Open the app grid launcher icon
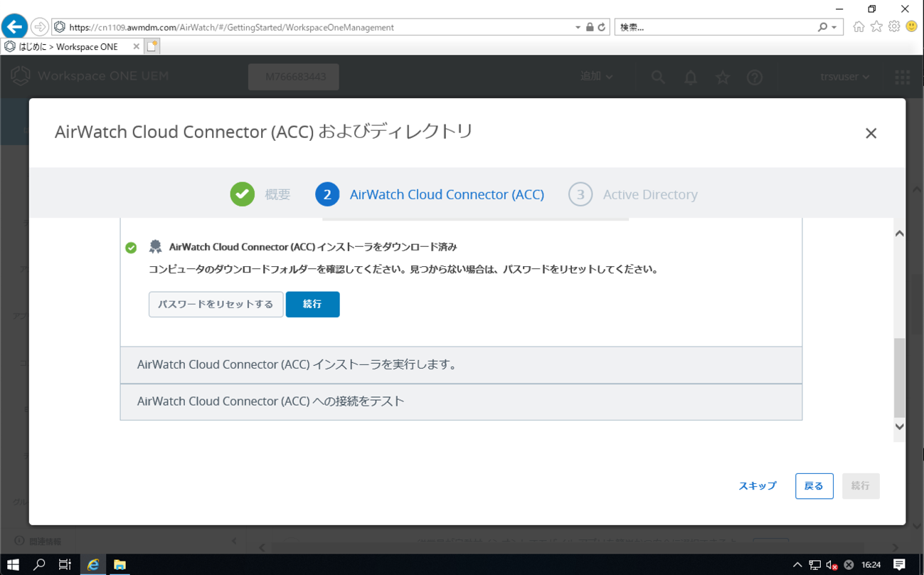Screen dimensions: 924x575 902,77
